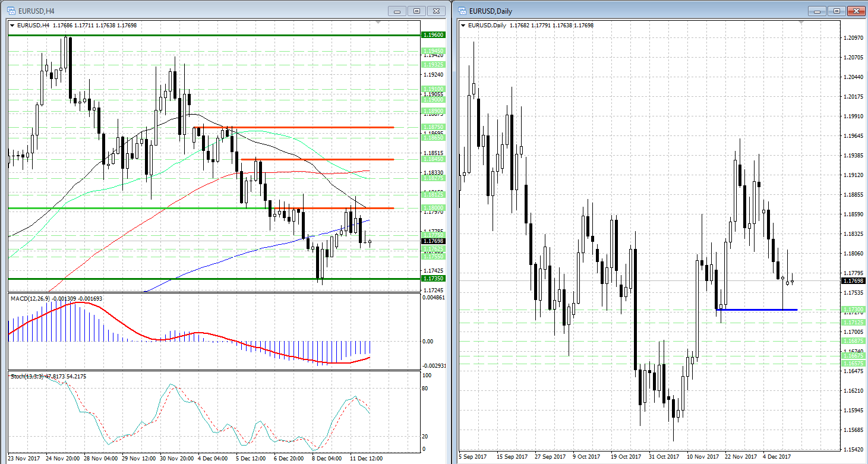
Task: Click the EURUSD,Daily window title icon
Action: (x=462, y=11)
